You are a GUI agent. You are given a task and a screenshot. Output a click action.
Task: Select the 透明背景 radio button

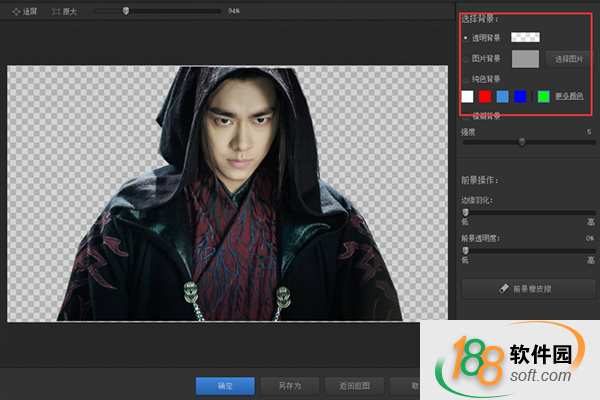pyautogui.click(x=466, y=38)
